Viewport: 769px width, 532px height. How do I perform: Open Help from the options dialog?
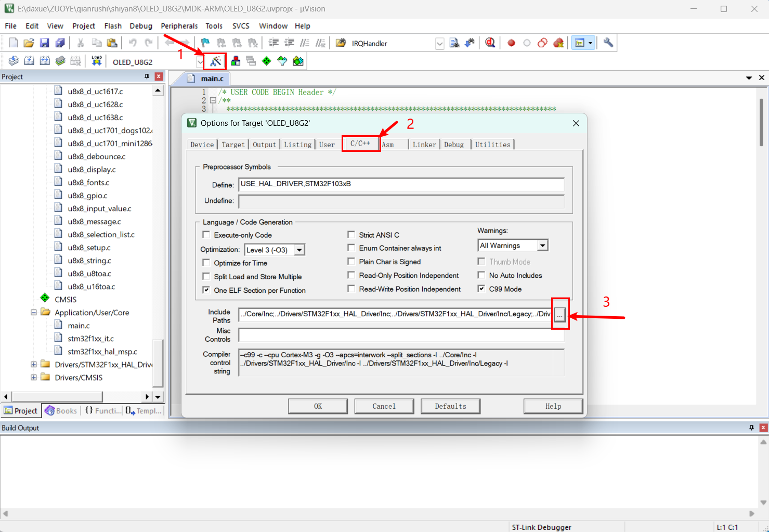553,406
